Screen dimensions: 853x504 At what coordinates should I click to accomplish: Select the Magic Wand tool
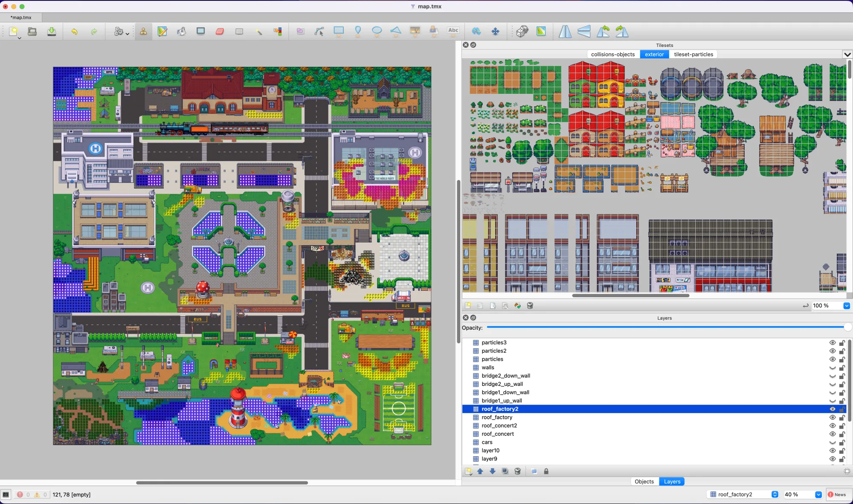tap(258, 31)
